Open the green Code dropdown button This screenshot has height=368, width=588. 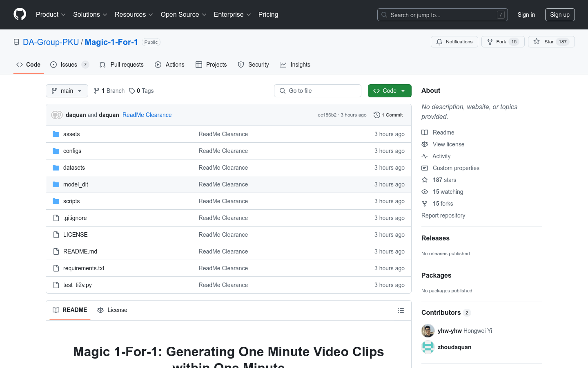pos(390,91)
